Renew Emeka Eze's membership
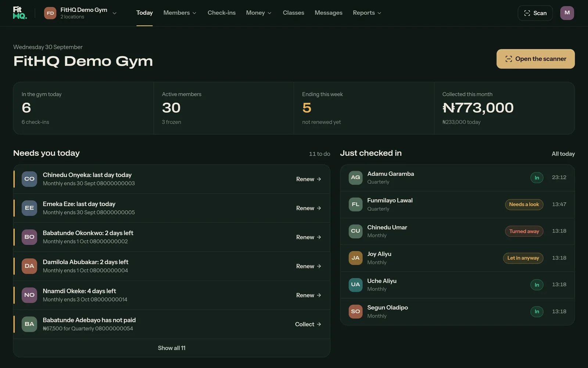The width and height of the screenshot is (588, 368). pos(309,208)
